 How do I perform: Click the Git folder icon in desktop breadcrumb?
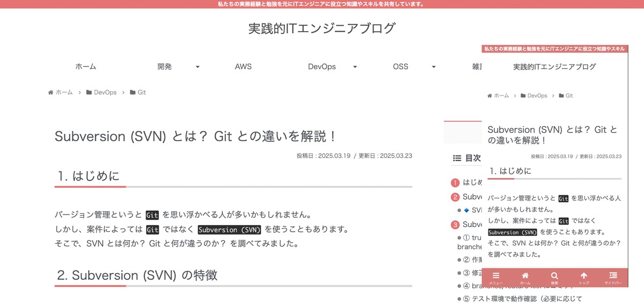[133, 92]
